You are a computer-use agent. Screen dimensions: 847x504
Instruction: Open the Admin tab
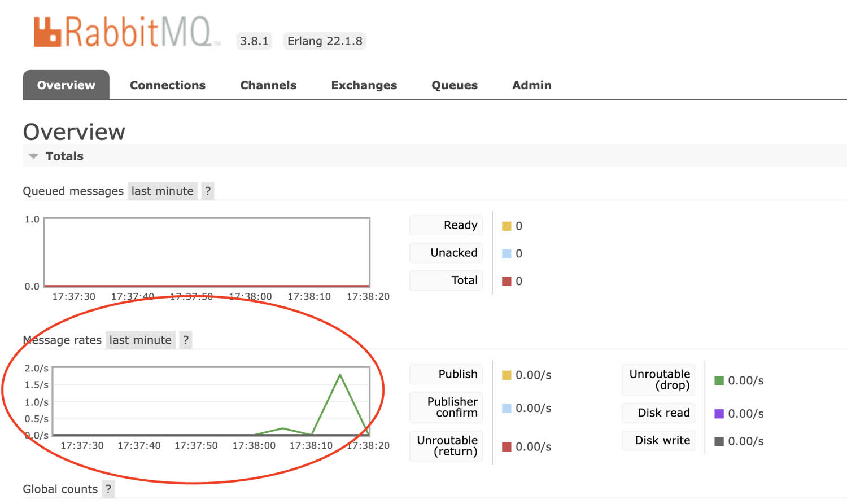coord(532,85)
